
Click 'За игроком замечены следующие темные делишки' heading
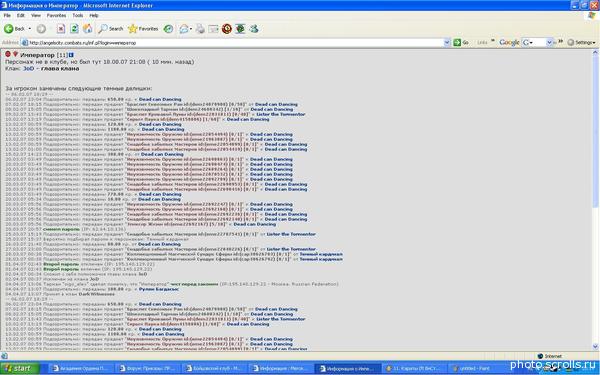pos(78,88)
